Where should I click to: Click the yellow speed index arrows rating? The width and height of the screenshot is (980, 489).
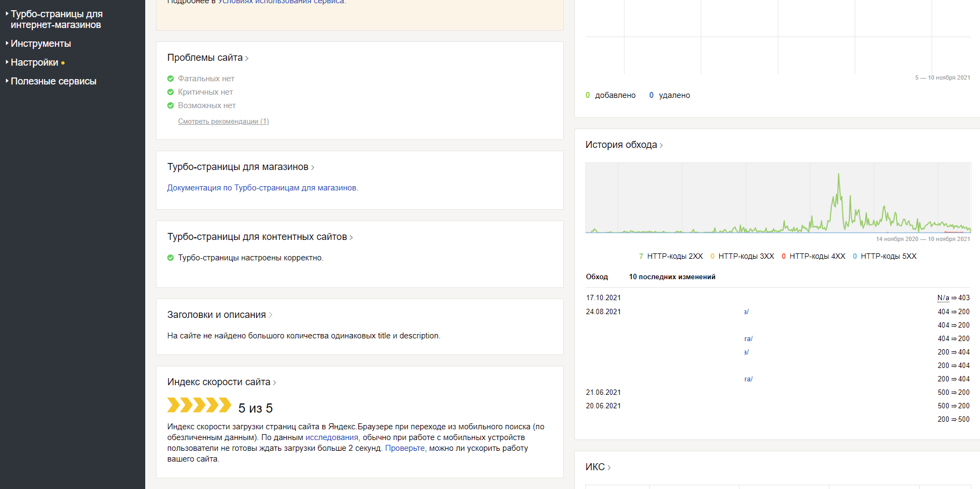(199, 405)
